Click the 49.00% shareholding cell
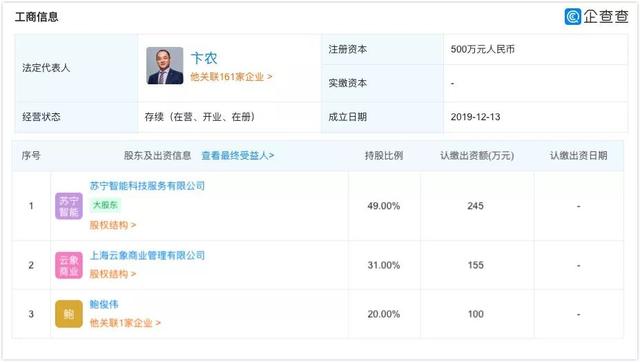The image size is (640, 362). point(384,206)
